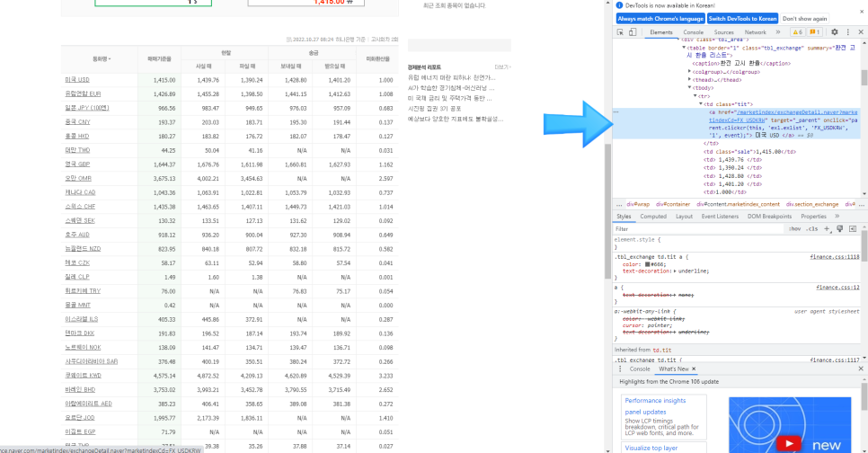The height and width of the screenshot is (453, 868).
Task: Close the What's New tab
Action: [x=694, y=369]
